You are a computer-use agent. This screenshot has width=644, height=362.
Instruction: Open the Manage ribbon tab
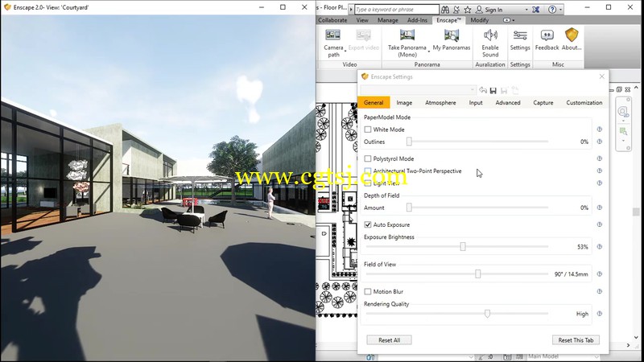pos(388,20)
